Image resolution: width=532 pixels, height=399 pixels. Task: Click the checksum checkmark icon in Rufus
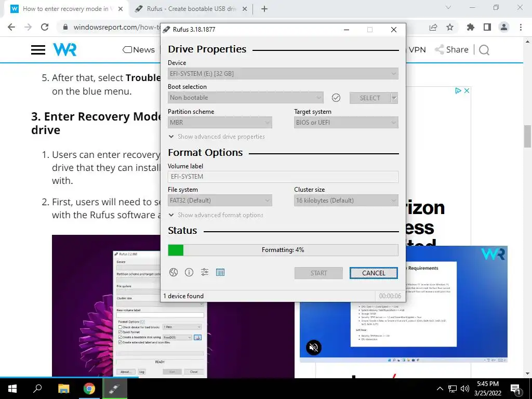coord(336,98)
